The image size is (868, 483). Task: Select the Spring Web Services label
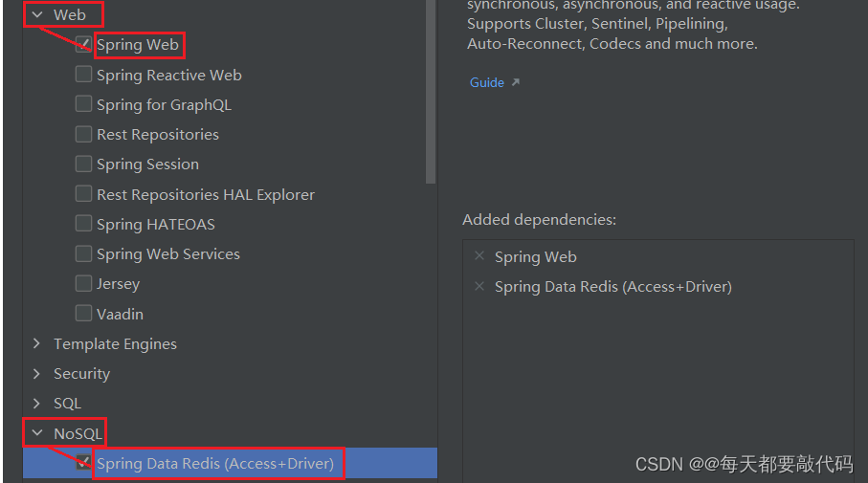click(x=168, y=254)
